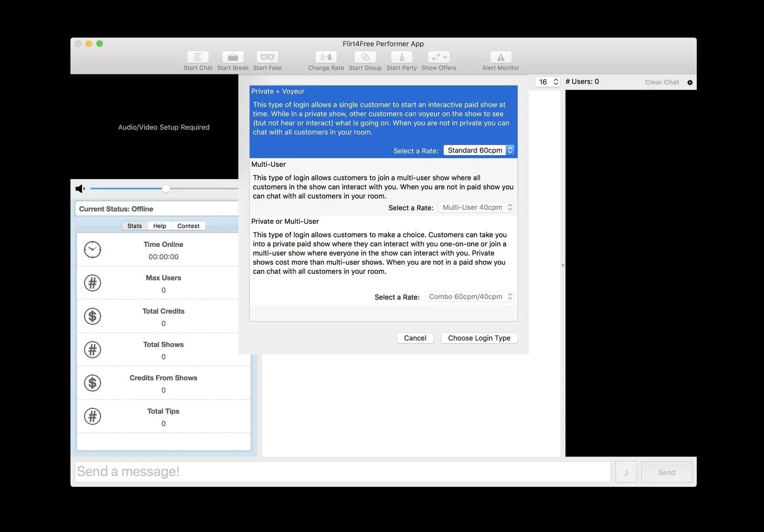
Task: Click the Start Fake glasses icon
Action: pos(267,57)
